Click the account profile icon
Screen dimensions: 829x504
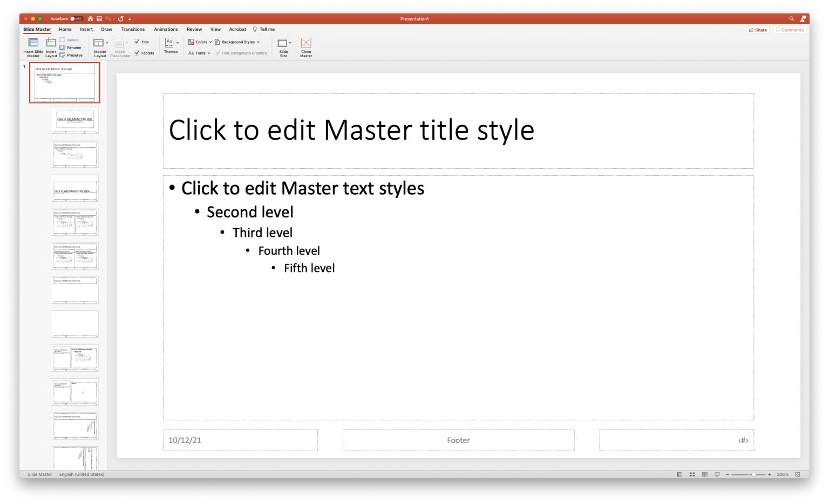[x=803, y=19]
